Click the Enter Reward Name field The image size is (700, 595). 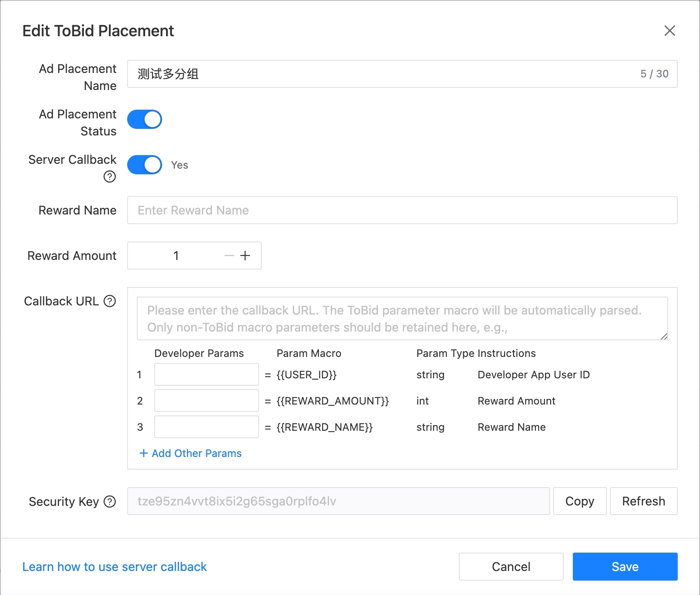402,210
